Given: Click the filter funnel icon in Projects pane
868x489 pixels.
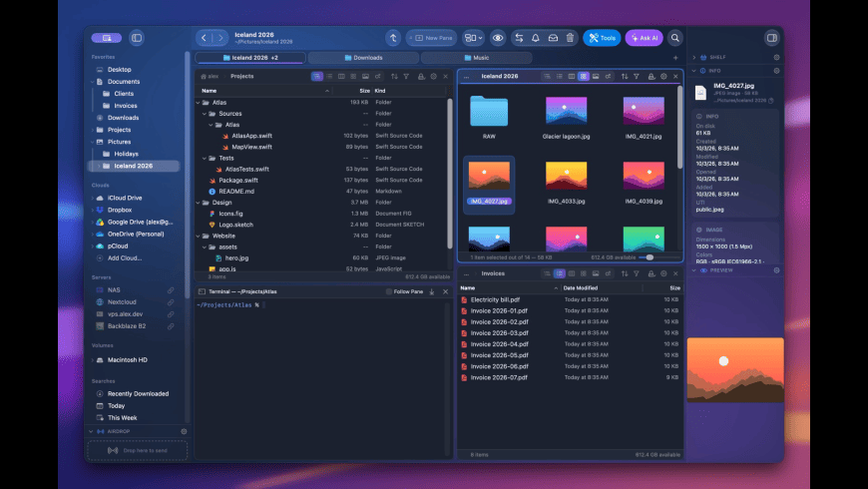Looking at the screenshot, I should 406,77.
